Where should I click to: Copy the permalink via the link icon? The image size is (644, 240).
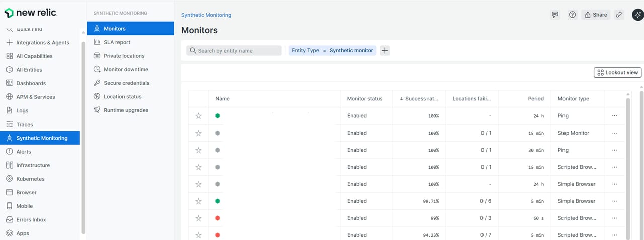coord(619,15)
